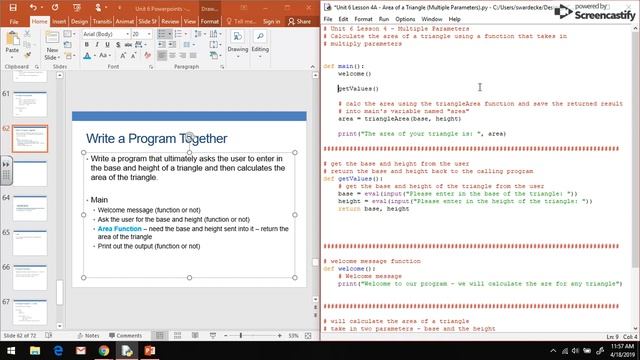640x360 pixels.
Task: Undo the last action in PowerPoint
Action: (x=33, y=7)
